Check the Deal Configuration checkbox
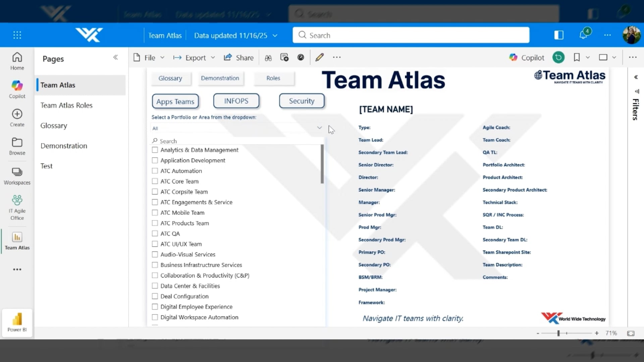 (155, 296)
